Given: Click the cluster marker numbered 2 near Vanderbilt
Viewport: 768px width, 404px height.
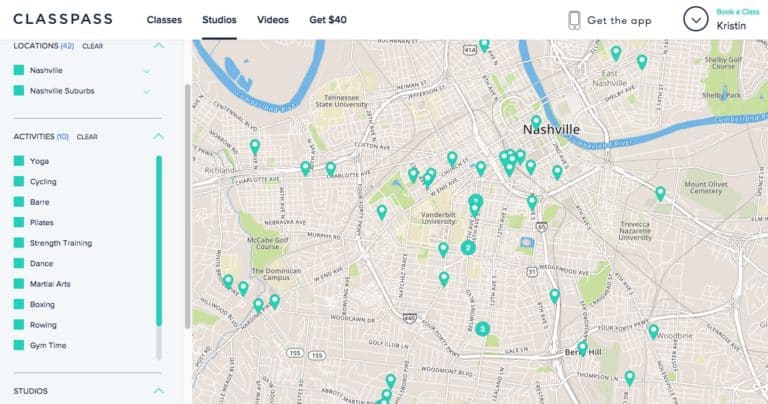Looking at the screenshot, I should point(468,248).
